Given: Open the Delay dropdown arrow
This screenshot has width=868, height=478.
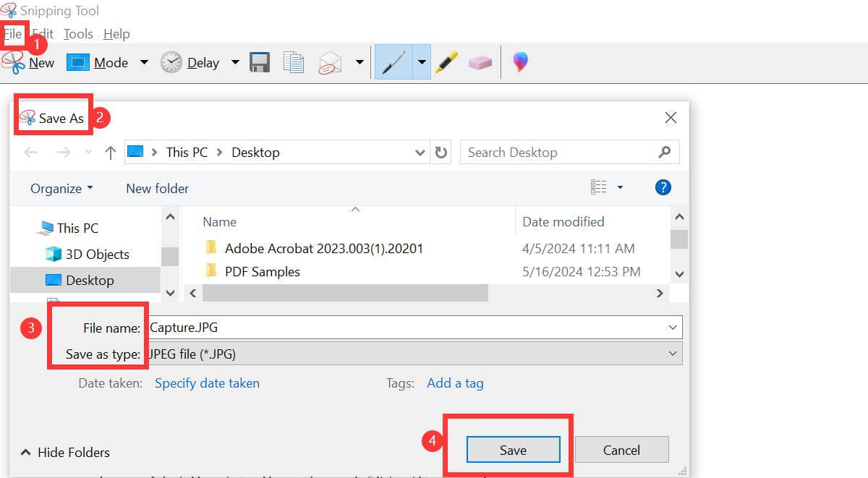Looking at the screenshot, I should click(x=235, y=62).
